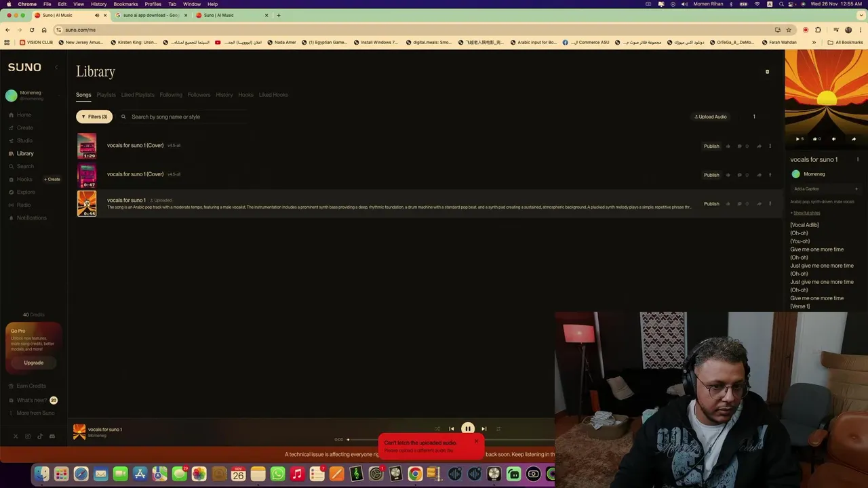Open comments on the 0:47 Cover song
This screenshot has width=868, height=488.
pos(743,175)
